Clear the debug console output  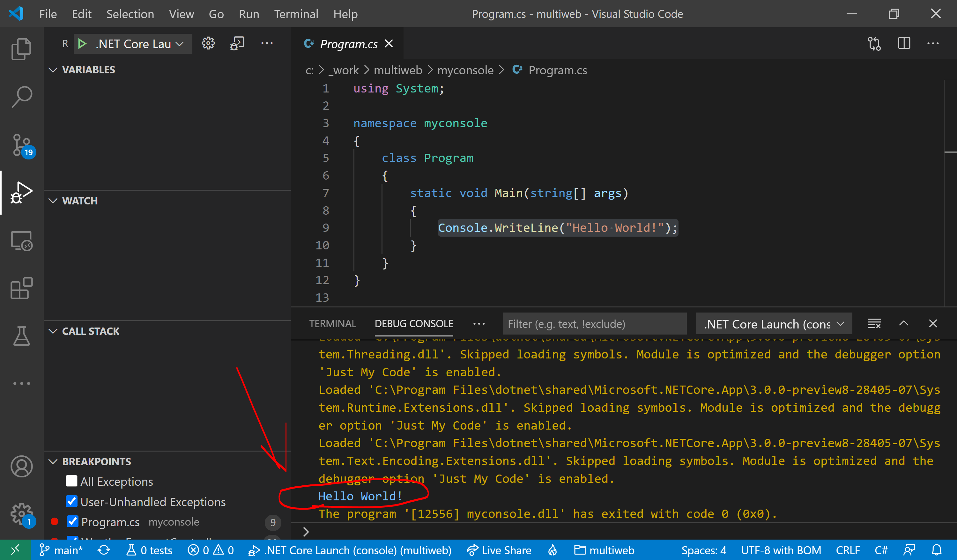point(874,323)
